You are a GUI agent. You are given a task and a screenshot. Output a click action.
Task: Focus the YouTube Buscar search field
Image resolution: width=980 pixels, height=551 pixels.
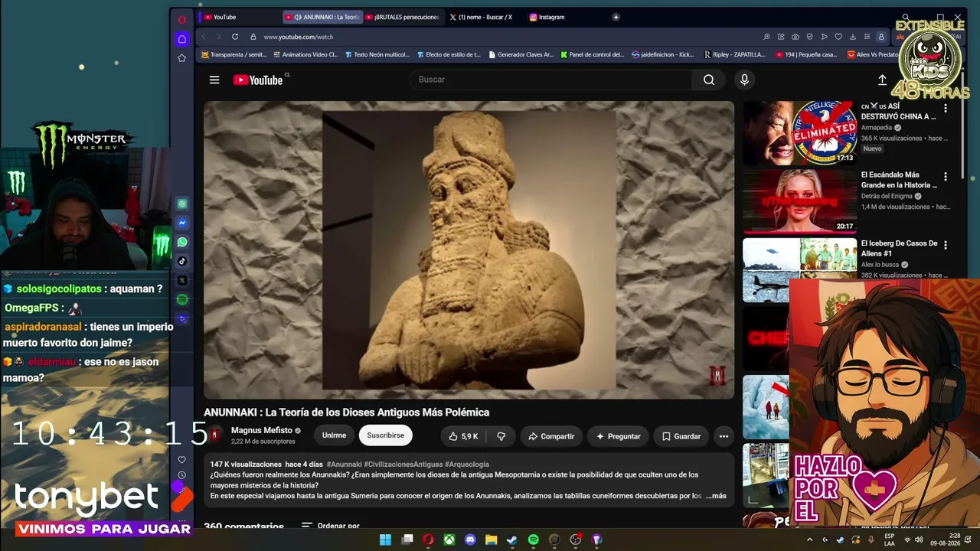point(551,80)
